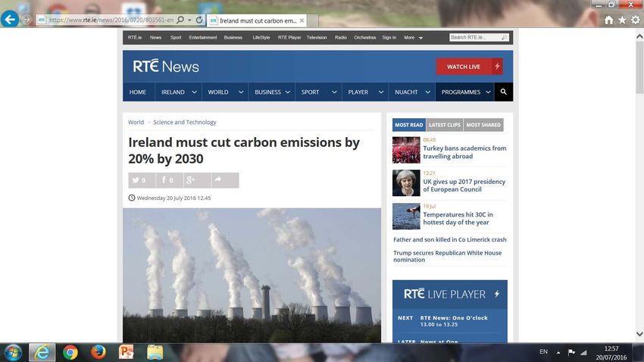
Task: Select the Most Read tab
Action: pyautogui.click(x=408, y=125)
